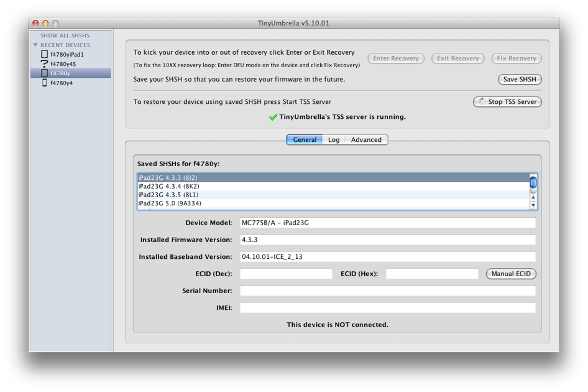
Task: Click the iPhone icon beside f4780y4
Action: [x=44, y=83]
